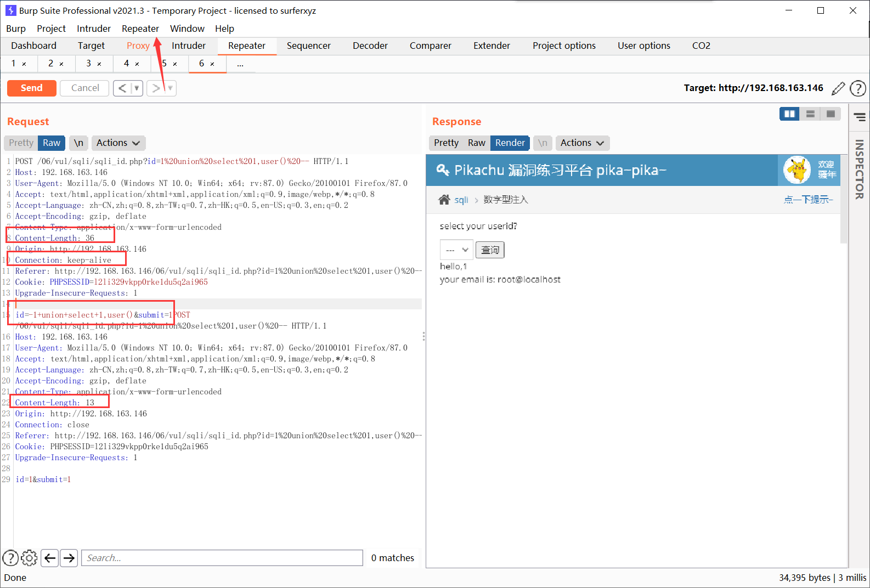Switch to the Comparer tab
The image size is (870, 588).
point(431,46)
